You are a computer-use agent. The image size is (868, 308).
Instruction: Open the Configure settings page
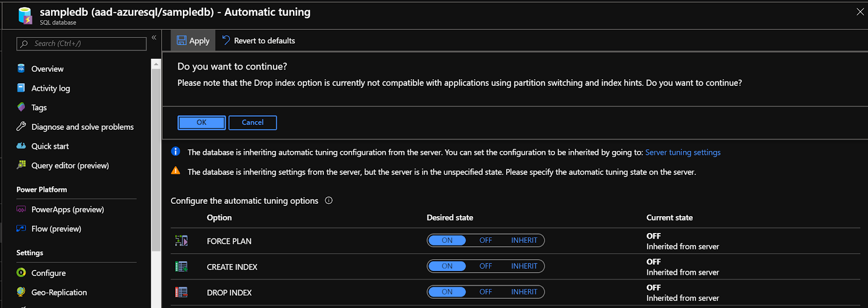48,273
